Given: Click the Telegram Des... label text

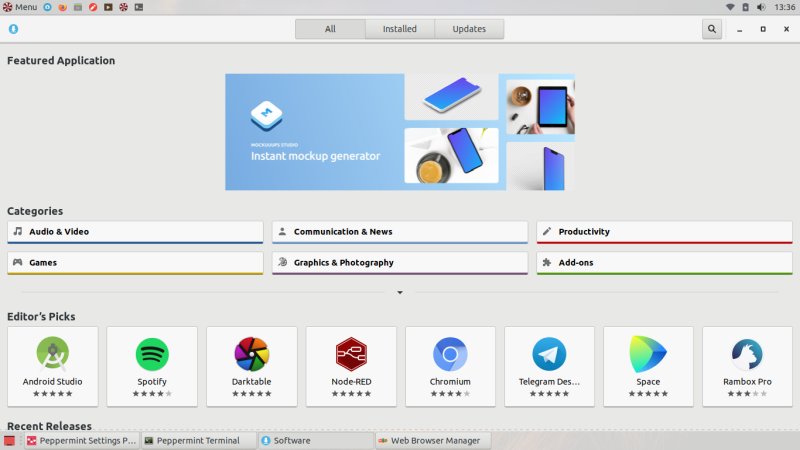Looking at the screenshot, I should coord(549,382).
